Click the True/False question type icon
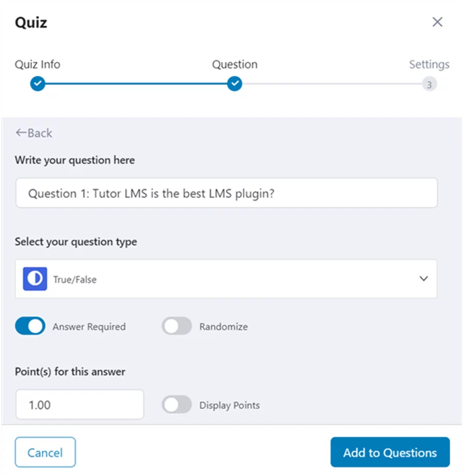 click(34, 278)
